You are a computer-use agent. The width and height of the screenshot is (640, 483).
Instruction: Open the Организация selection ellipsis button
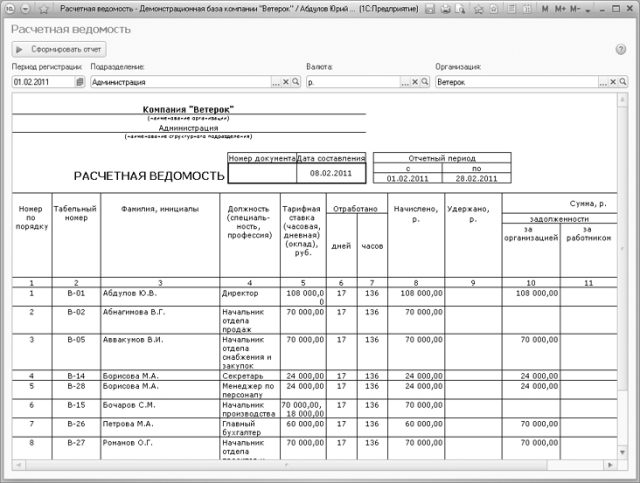[x=603, y=82]
